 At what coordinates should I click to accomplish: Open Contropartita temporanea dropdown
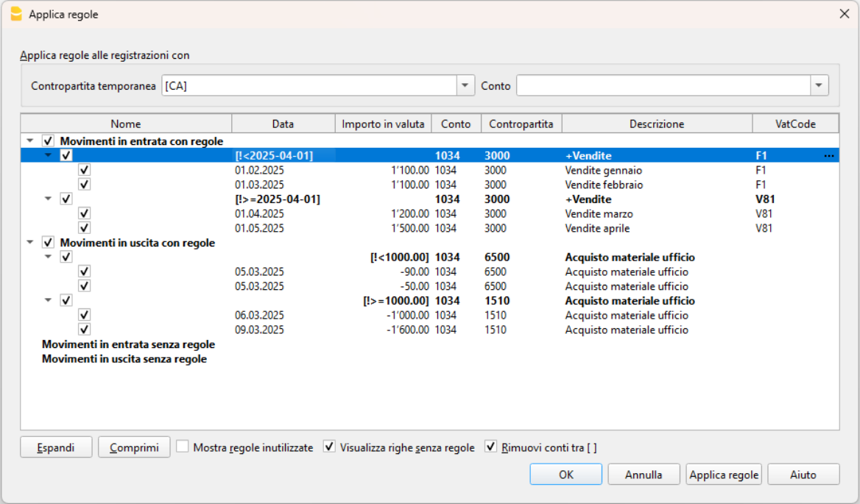[x=465, y=86]
